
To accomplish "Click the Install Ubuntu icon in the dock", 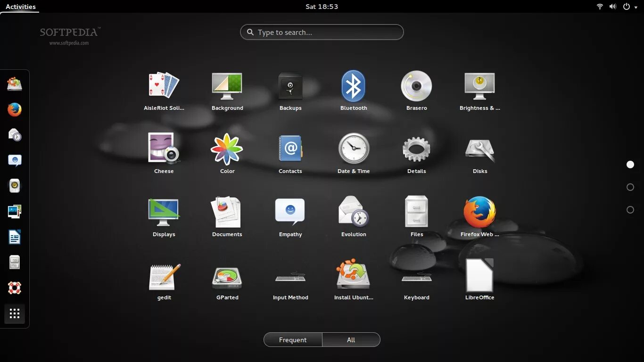I will tap(15, 84).
